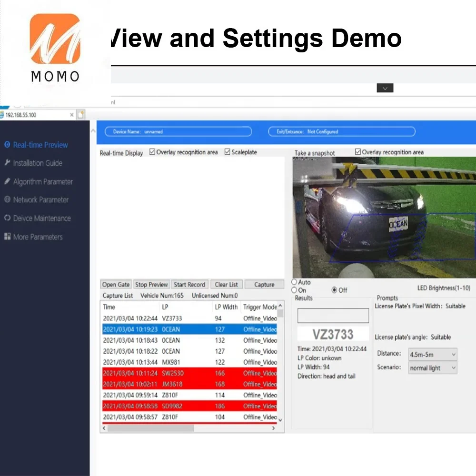476x476 pixels.
Task: Select the red 10:11:24 SW2530 row
Action: pyautogui.click(x=190, y=373)
